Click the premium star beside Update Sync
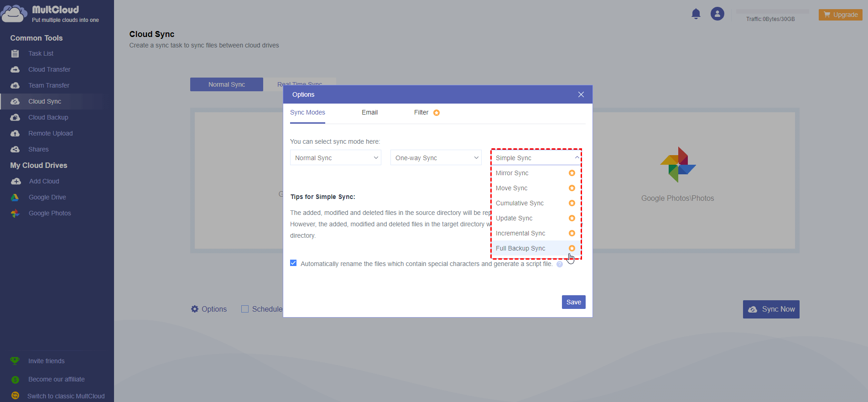The image size is (868, 402). 572,218
